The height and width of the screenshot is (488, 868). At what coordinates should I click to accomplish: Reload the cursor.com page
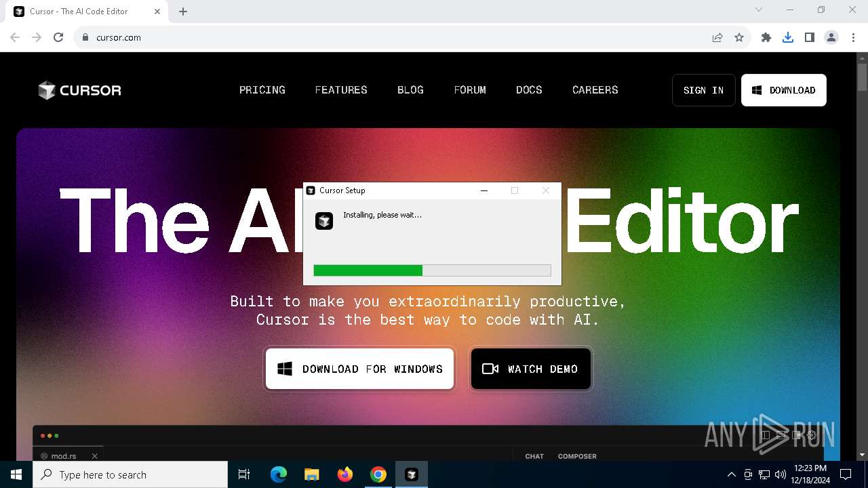tap(58, 37)
